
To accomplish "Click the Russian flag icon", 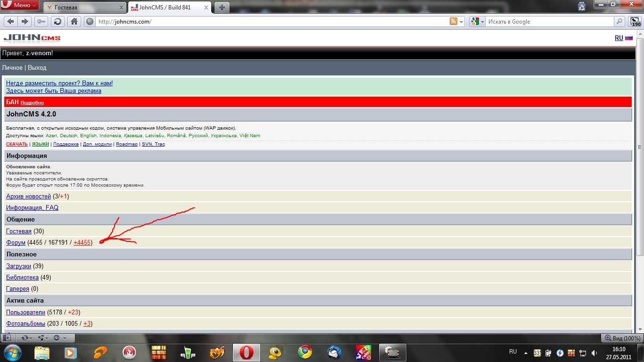I will point(629,38).
